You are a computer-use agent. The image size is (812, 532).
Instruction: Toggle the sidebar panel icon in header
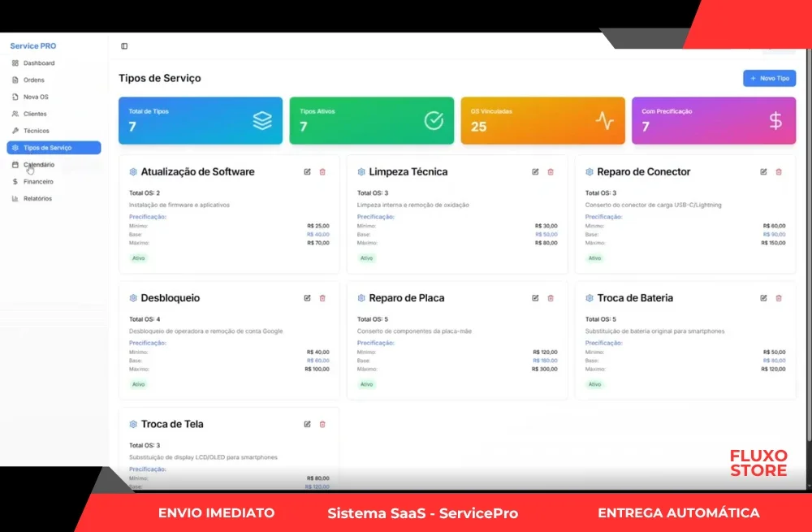tap(124, 46)
